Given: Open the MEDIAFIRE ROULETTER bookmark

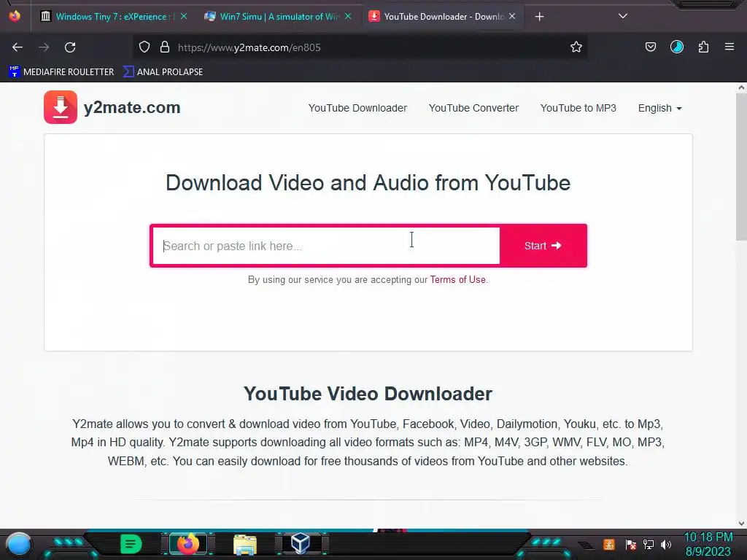Looking at the screenshot, I should click(61, 72).
